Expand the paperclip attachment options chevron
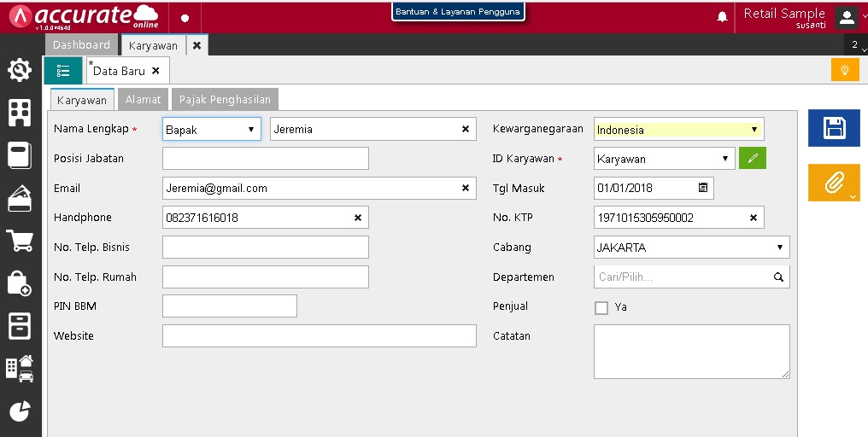 click(x=853, y=196)
